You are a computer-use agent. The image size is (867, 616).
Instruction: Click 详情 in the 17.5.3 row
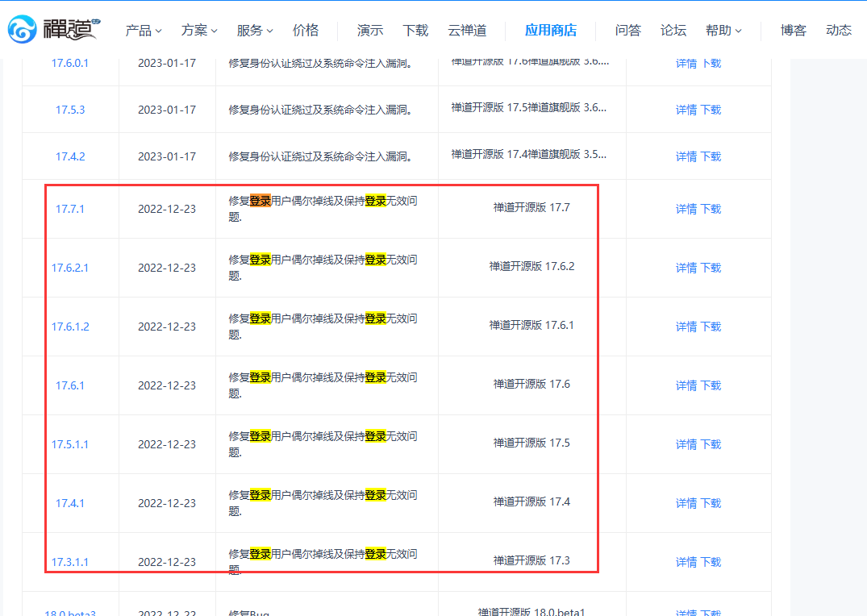(x=686, y=110)
